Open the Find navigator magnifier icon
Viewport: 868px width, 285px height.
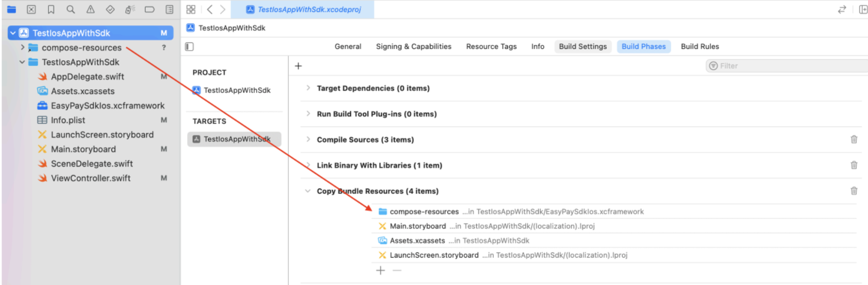click(x=71, y=9)
